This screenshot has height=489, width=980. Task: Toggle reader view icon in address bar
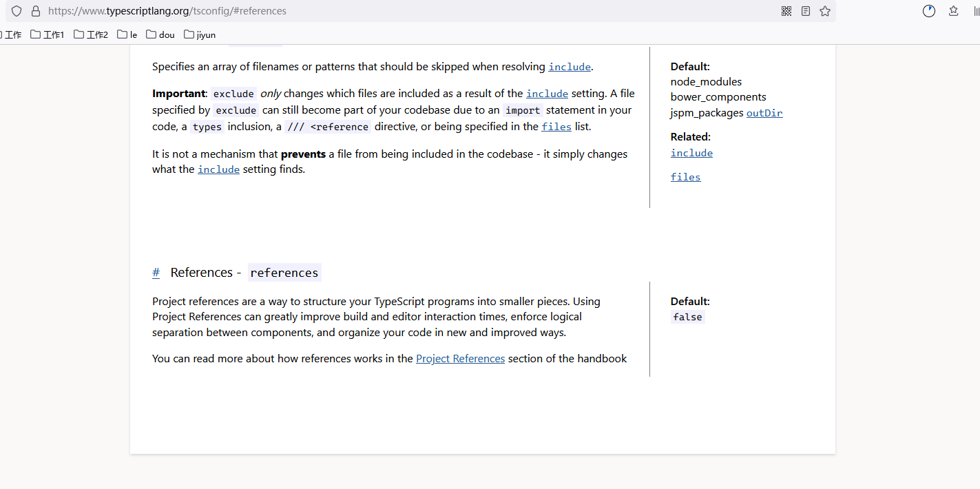click(806, 11)
